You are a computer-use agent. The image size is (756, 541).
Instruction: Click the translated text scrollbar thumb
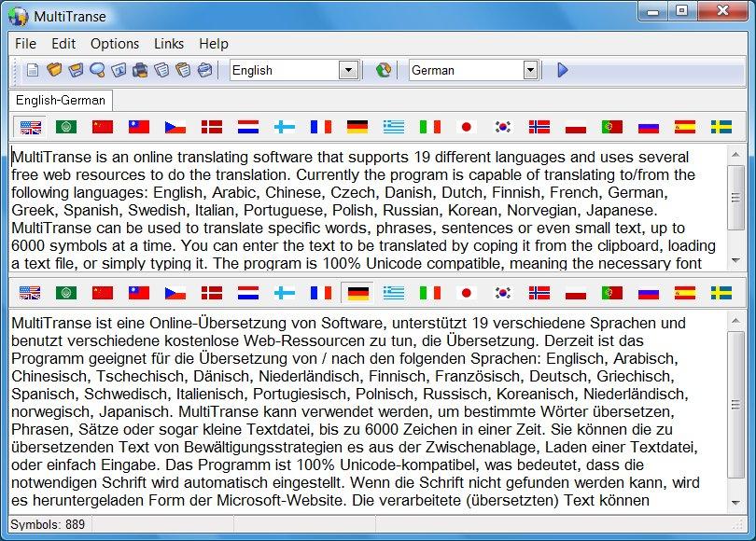(735, 405)
